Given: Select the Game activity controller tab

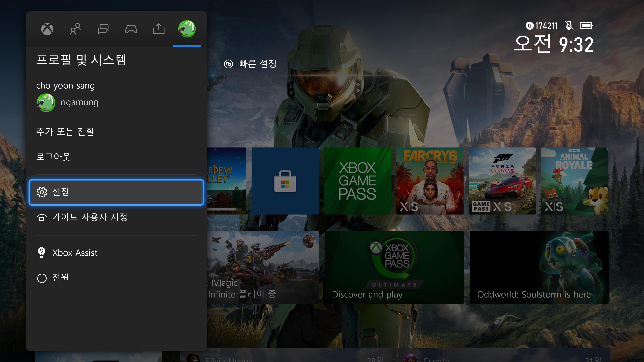Looking at the screenshot, I should tap(131, 29).
